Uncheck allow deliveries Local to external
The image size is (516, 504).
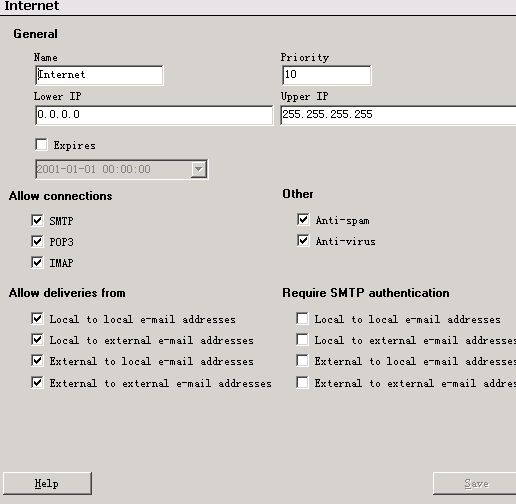pos(37,340)
